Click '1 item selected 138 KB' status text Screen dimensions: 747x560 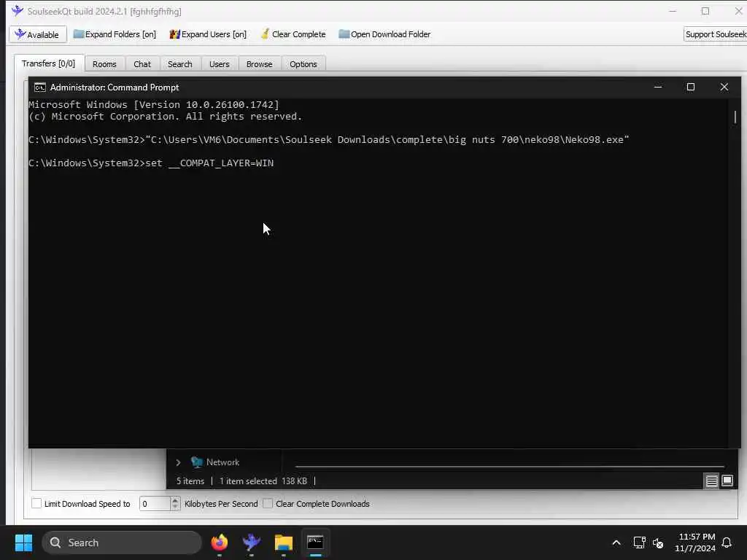263,481
